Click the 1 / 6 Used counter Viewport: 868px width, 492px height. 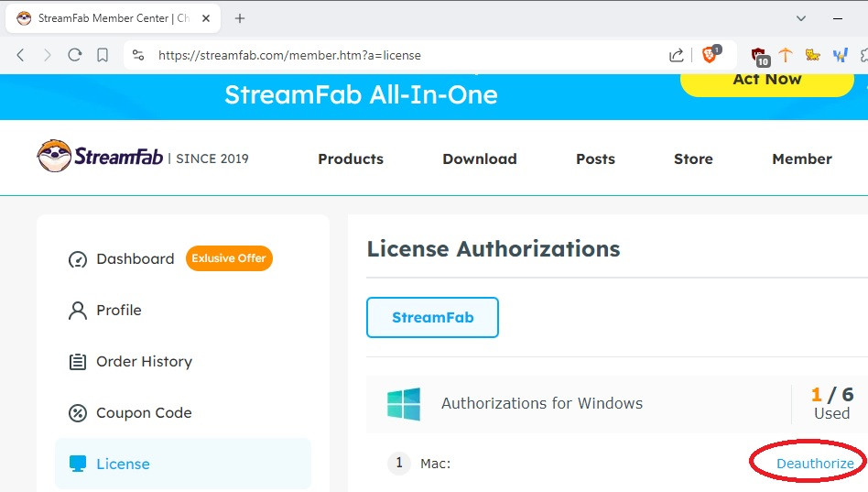point(831,403)
